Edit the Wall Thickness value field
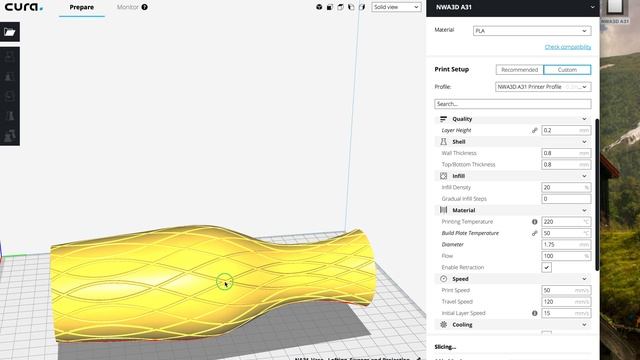This screenshot has width=640, height=360. [x=566, y=153]
